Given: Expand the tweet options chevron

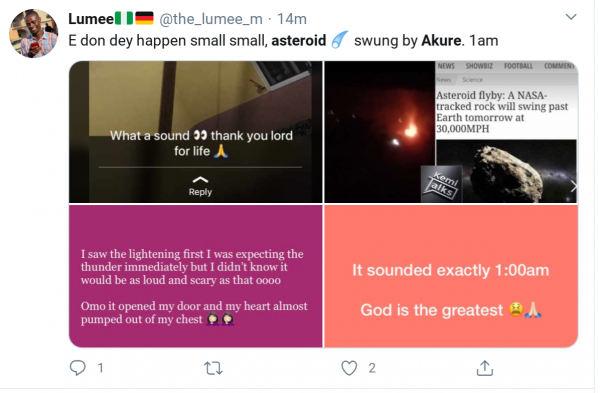Looking at the screenshot, I should [x=571, y=17].
